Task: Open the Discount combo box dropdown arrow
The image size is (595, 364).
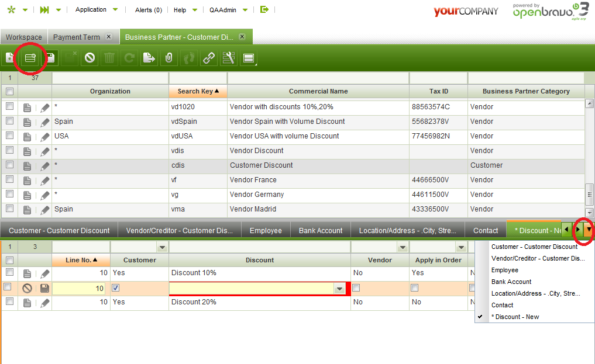Action: click(x=339, y=289)
